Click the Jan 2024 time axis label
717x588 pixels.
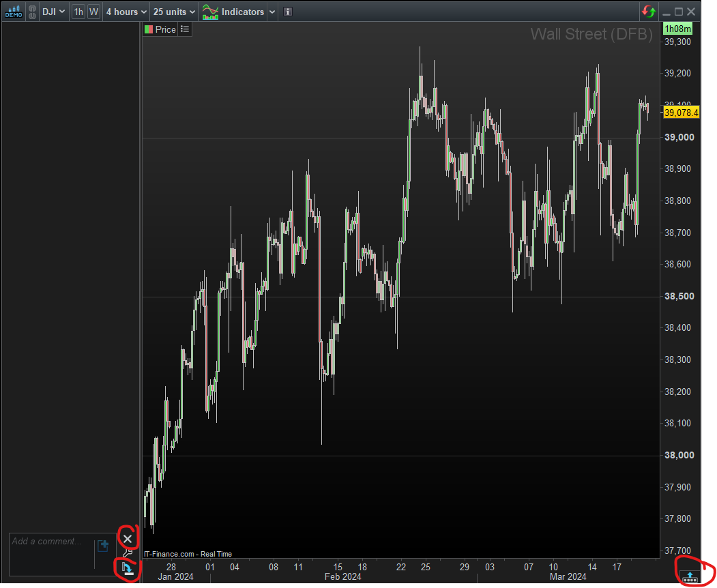click(175, 577)
